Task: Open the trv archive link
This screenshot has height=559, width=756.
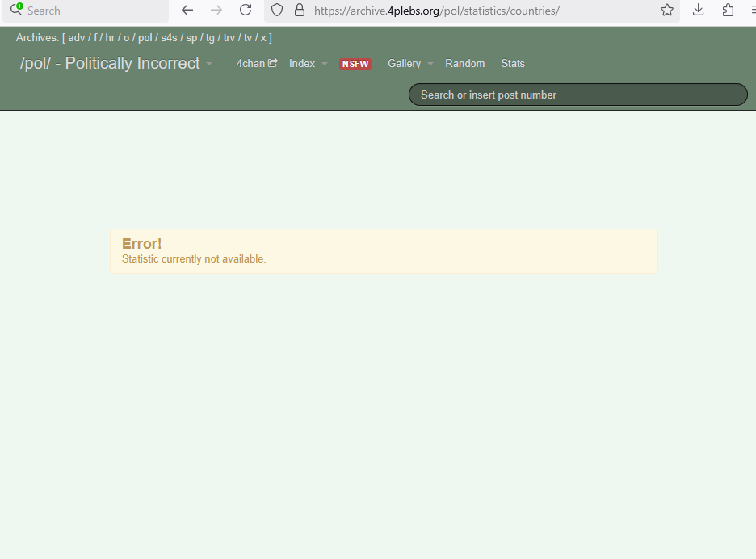Action: [229, 38]
